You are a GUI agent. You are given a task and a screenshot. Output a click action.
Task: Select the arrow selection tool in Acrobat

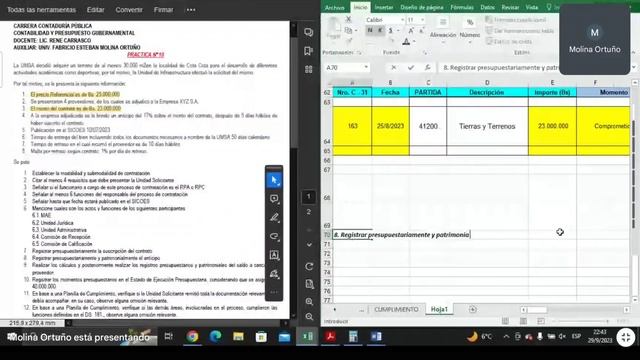[x=274, y=180]
